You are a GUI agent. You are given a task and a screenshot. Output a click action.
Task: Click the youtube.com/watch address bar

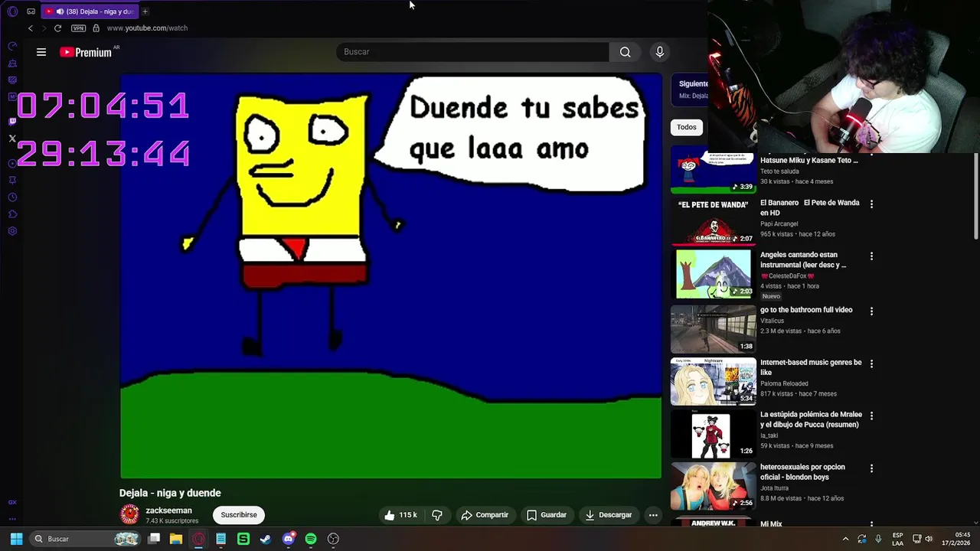coord(147,28)
